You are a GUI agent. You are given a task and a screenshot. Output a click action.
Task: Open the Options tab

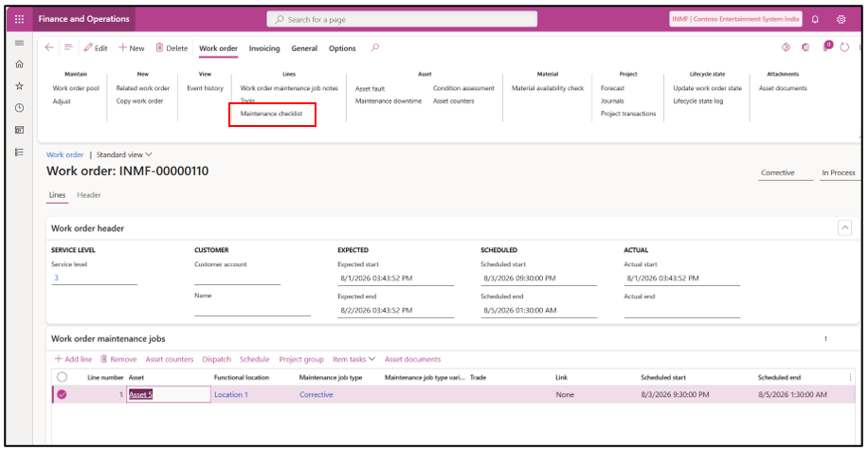(342, 48)
